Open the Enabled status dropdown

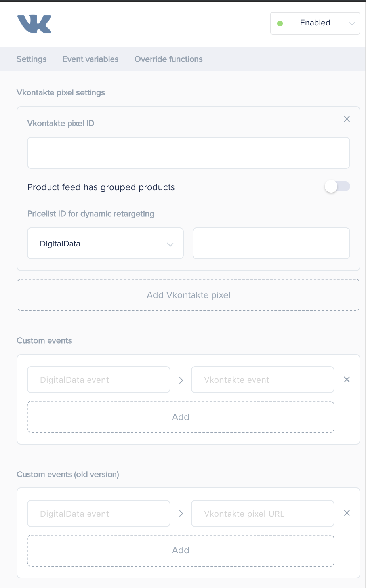[315, 23]
